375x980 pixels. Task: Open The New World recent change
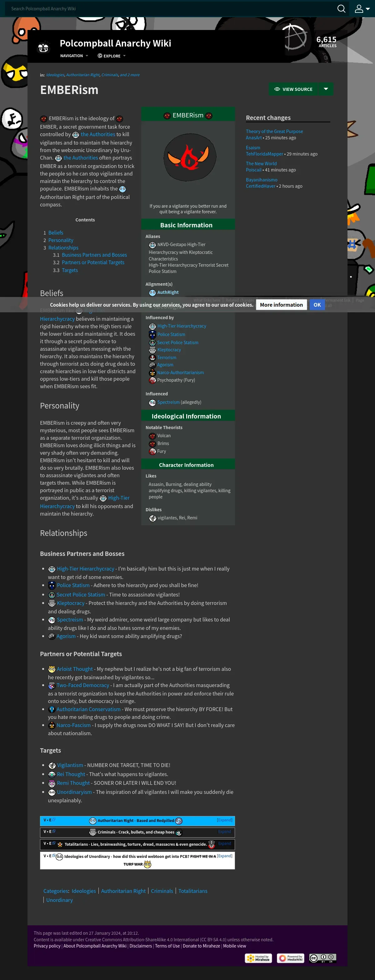point(261,164)
